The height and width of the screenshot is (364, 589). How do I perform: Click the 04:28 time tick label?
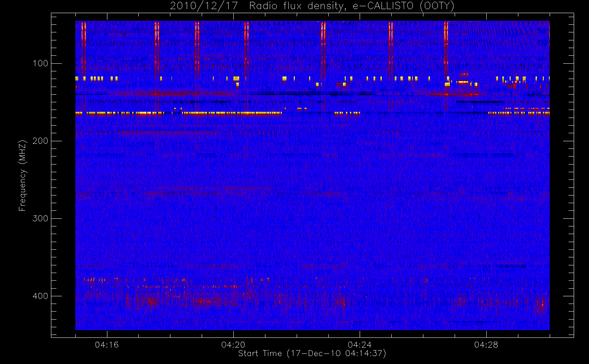pos(486,345)
